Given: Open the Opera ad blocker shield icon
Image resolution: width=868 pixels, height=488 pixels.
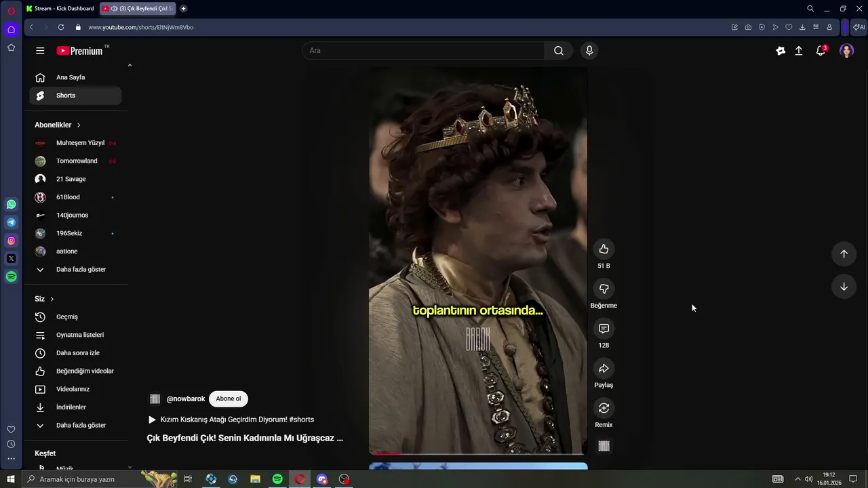Looking at the screenshot, I should (762, 27).
